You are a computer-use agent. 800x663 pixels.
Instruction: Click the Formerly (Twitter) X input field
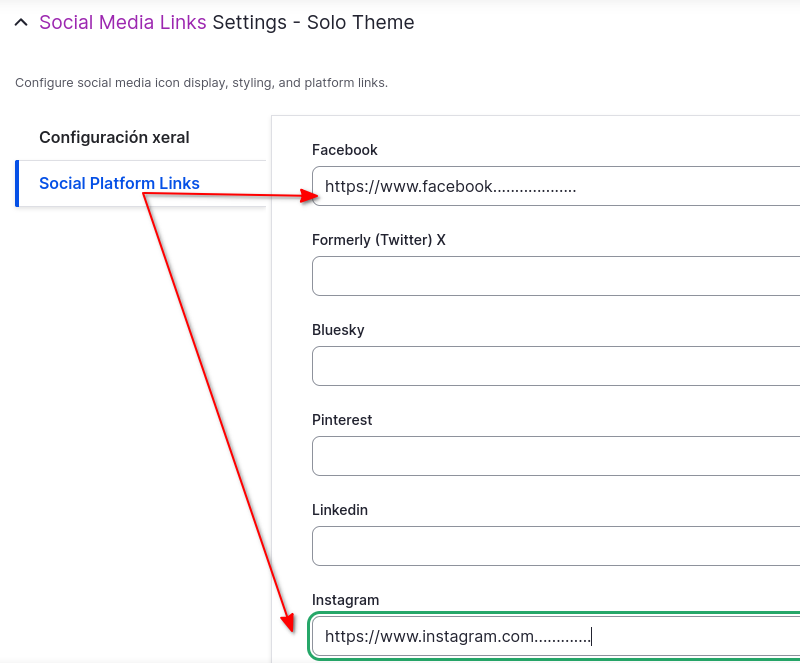[x=556, y=276]
